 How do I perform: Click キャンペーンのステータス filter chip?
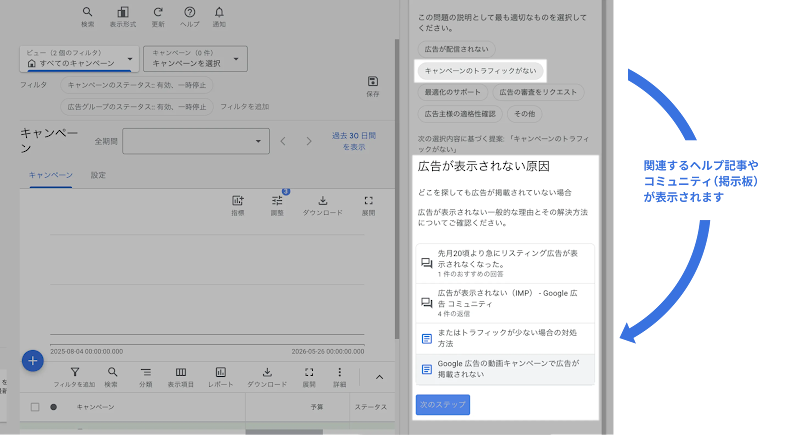(x=137, y=85)
